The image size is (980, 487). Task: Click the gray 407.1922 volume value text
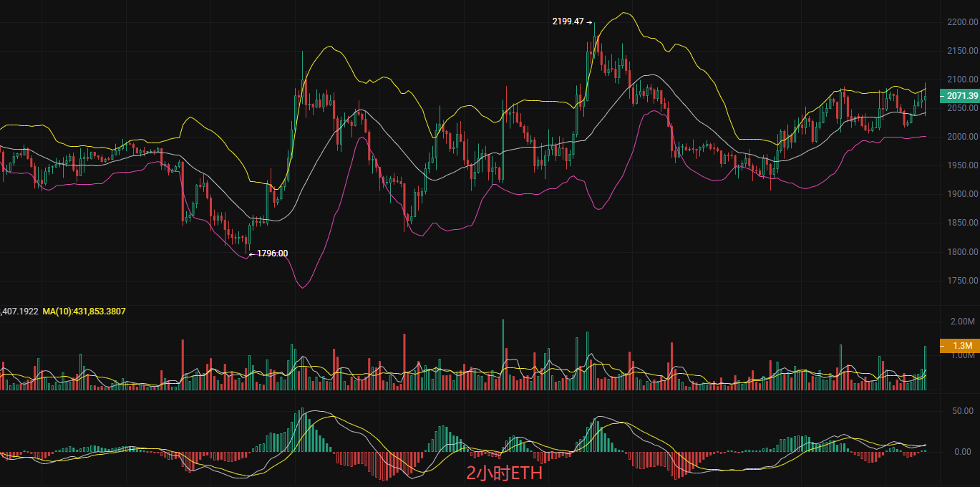click(x=19, y=312)
